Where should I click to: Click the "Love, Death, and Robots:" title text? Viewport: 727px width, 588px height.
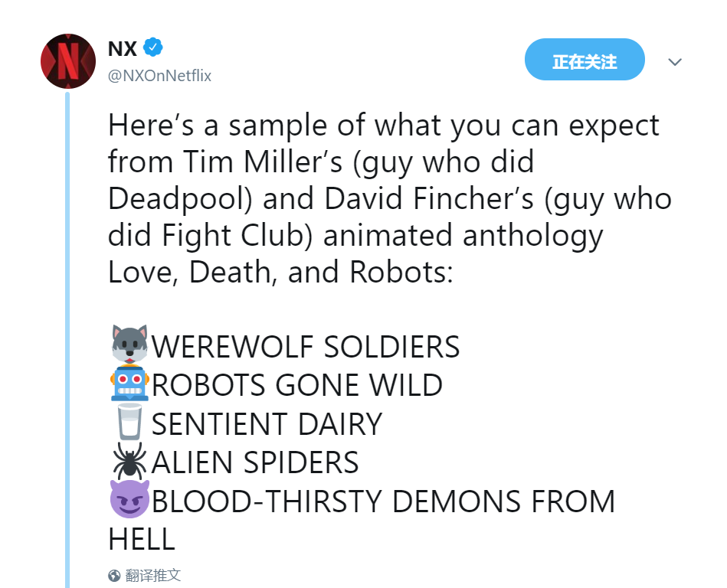[280, 273]
